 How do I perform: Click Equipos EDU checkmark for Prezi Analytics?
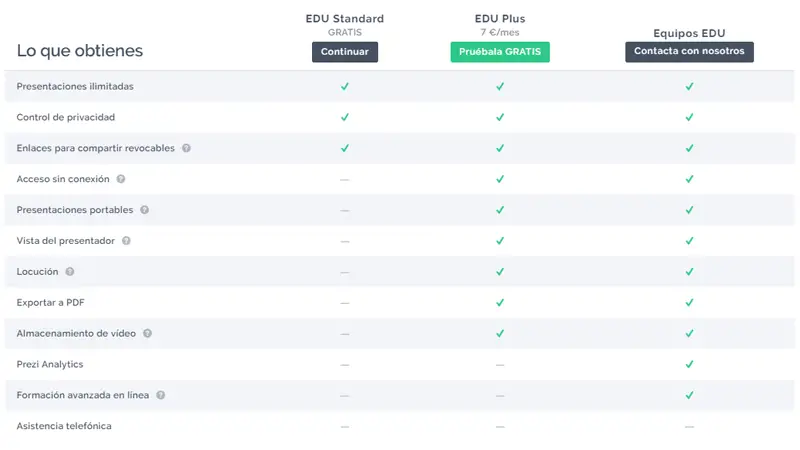[x=689, y=365]
